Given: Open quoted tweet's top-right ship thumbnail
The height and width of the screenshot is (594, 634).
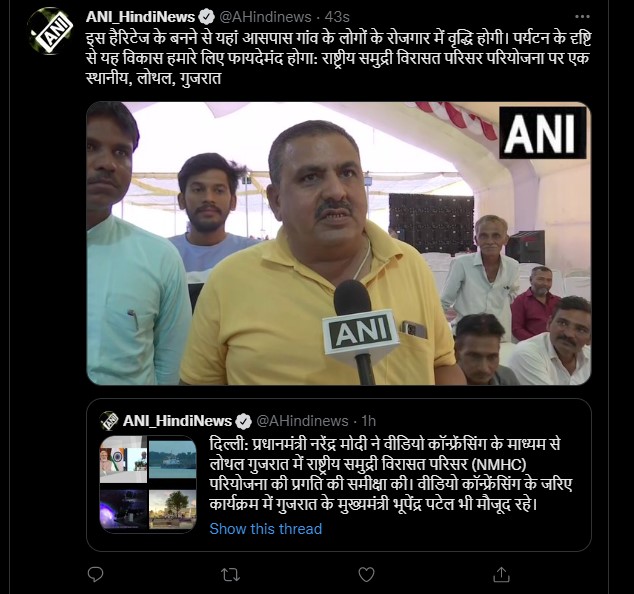Looking at the screenshot, I should point(173,459).
